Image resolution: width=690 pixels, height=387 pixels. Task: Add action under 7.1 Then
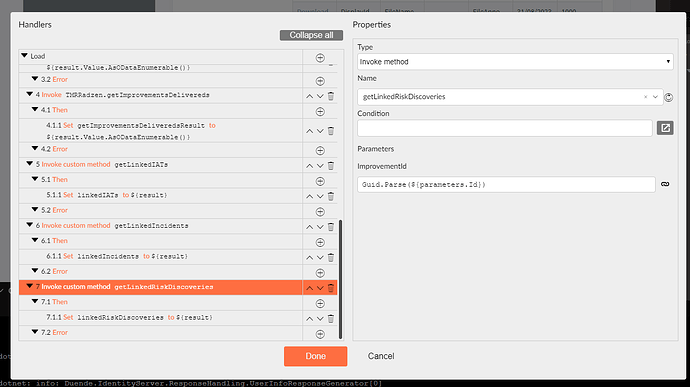click(320, 303)
